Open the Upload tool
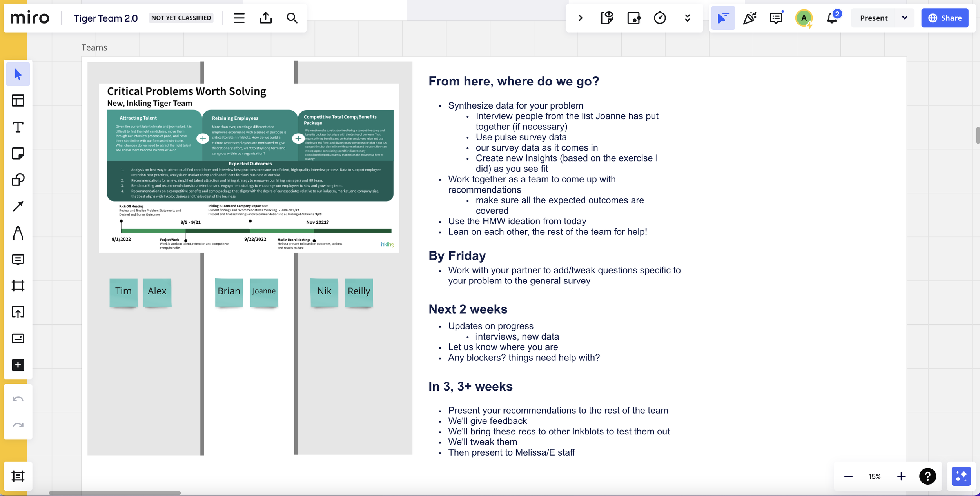The image size is (980, 496). coord(18,312)
